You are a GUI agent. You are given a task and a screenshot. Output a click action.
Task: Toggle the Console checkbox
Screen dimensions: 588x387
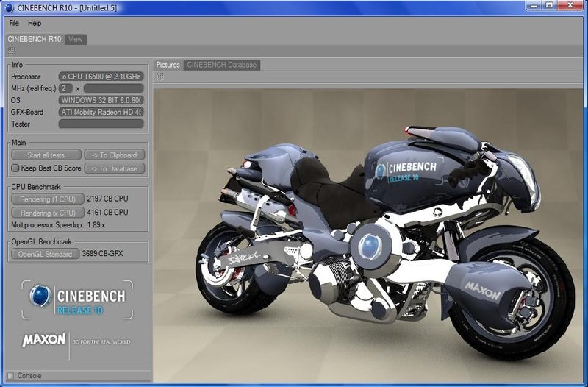pyautogui.click(x=10, y=376)
